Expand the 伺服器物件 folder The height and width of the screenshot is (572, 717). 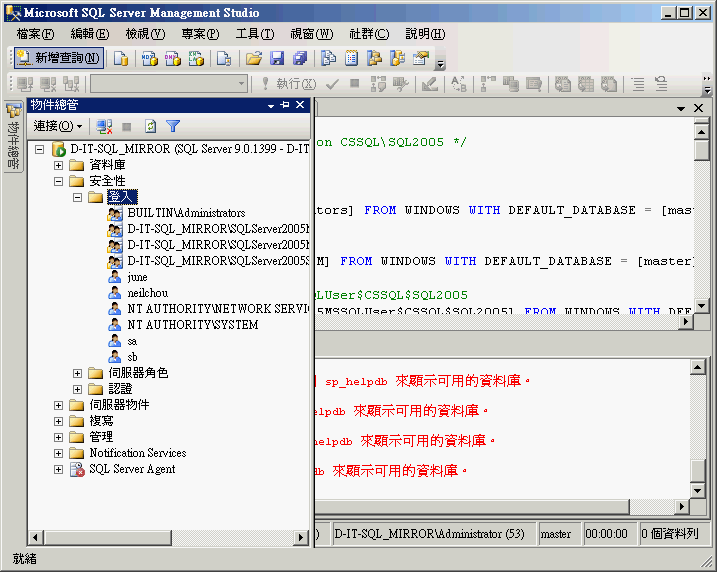pyautogui.click(x=59, y=405)
